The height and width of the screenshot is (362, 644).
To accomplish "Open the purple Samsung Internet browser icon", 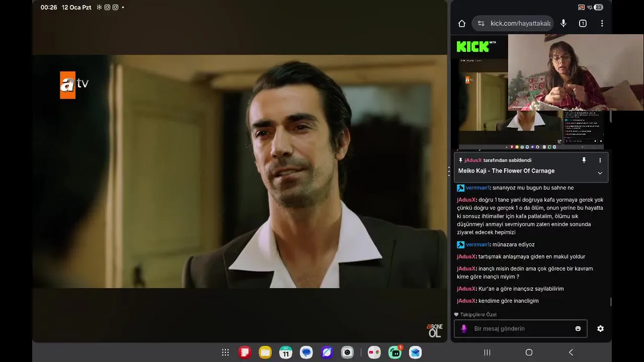I will point(327,352).
